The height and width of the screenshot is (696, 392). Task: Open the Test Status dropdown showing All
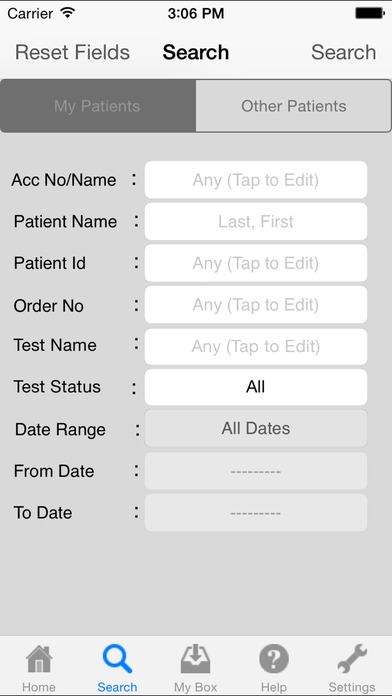[256, 387]
